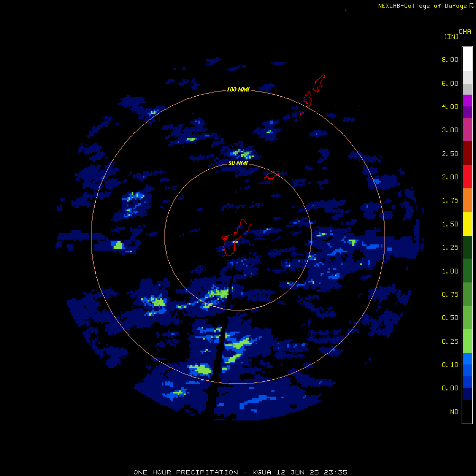Screen dimensions: 476x476
Task: Click the 2.50 legend value
Action: coord(450,153)
